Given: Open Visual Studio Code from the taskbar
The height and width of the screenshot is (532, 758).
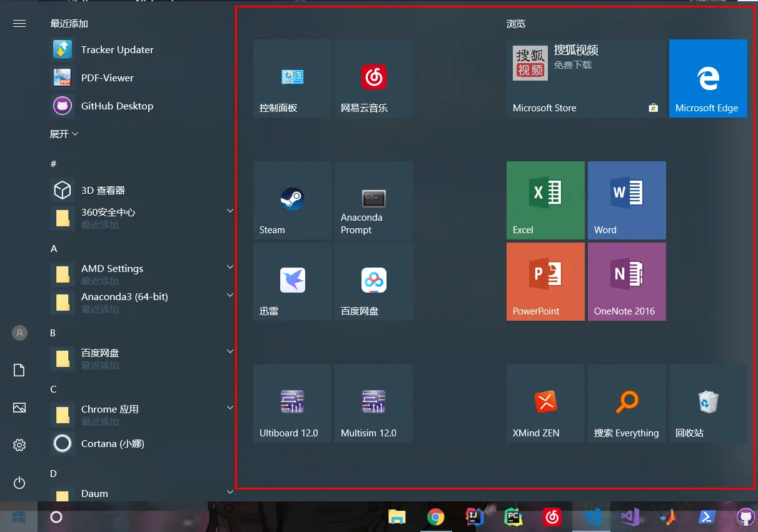Looking at the screenshot, I should pos(592,517).
